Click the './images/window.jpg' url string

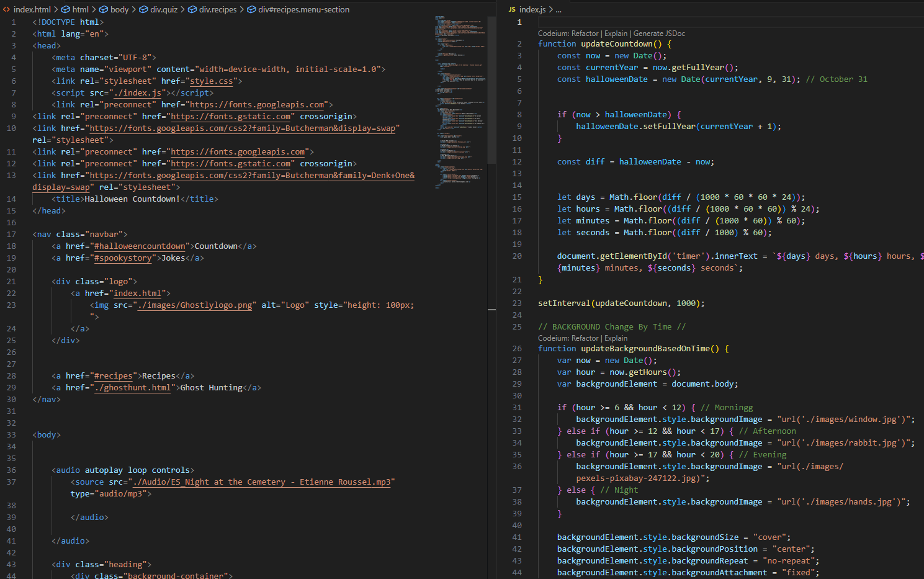(x=849, y=420)
